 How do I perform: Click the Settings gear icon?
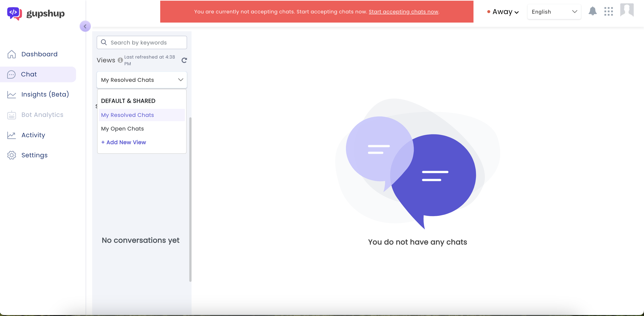tap(11, 155)
